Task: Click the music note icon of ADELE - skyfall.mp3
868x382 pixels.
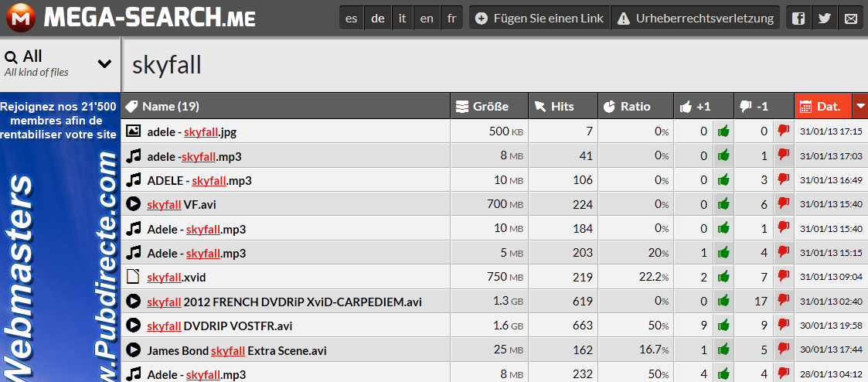Action: point(133,180)
